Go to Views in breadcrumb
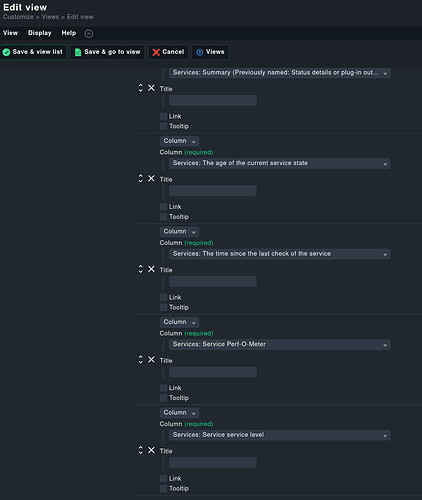Viewport: 422px width, 500px height. (50, 17)
